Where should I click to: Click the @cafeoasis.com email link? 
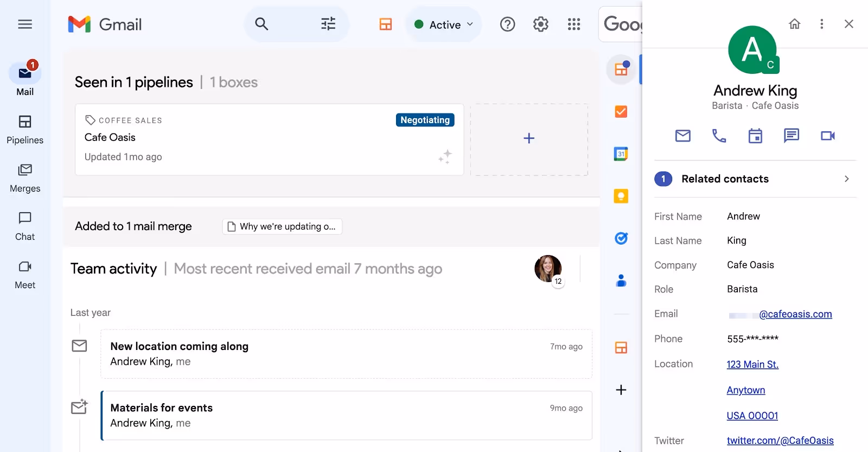click(795, 314)
